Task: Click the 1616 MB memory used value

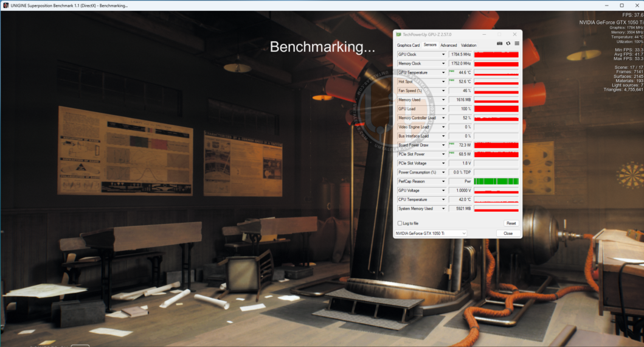Action: tap(460, 99)
